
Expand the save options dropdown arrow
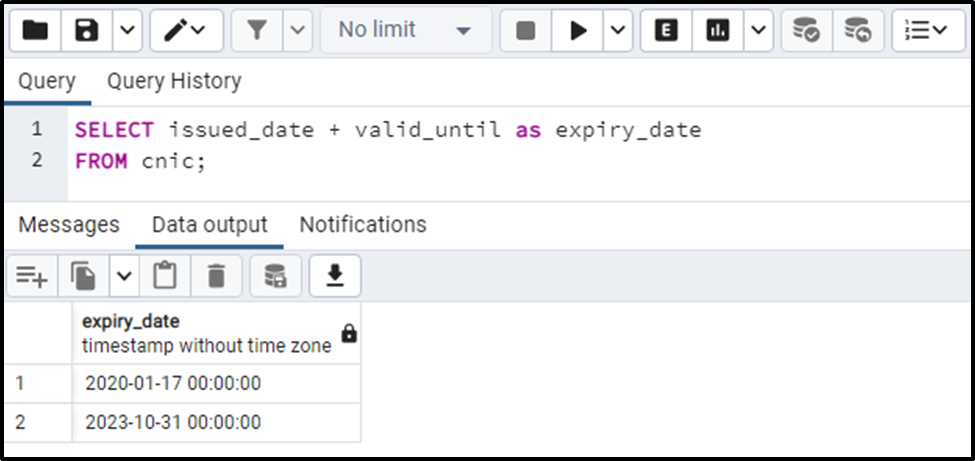127,30
